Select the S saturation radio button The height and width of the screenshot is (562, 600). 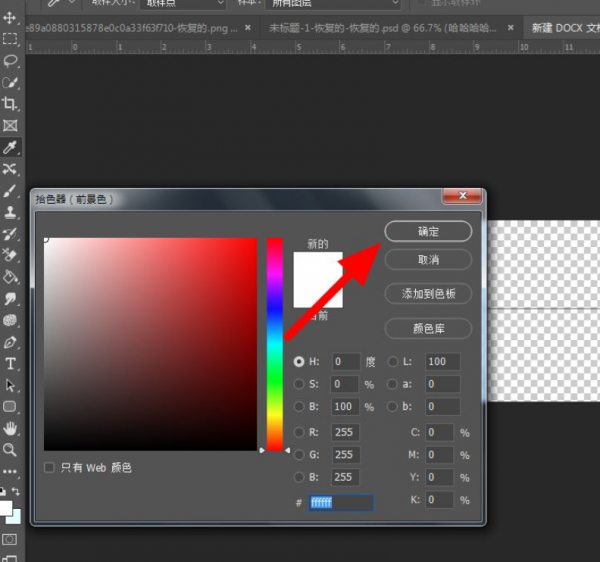click(299, 384)
